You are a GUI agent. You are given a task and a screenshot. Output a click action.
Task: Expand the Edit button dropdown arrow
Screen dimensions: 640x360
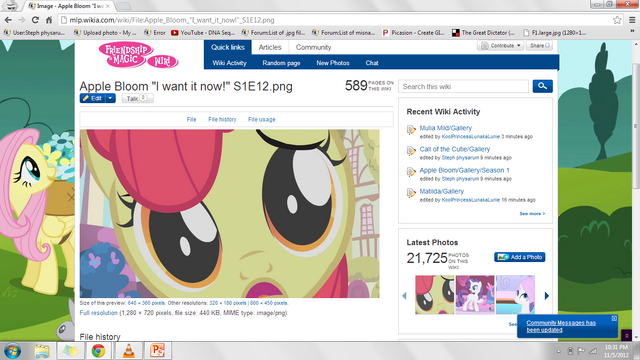(x=110, y=98)
